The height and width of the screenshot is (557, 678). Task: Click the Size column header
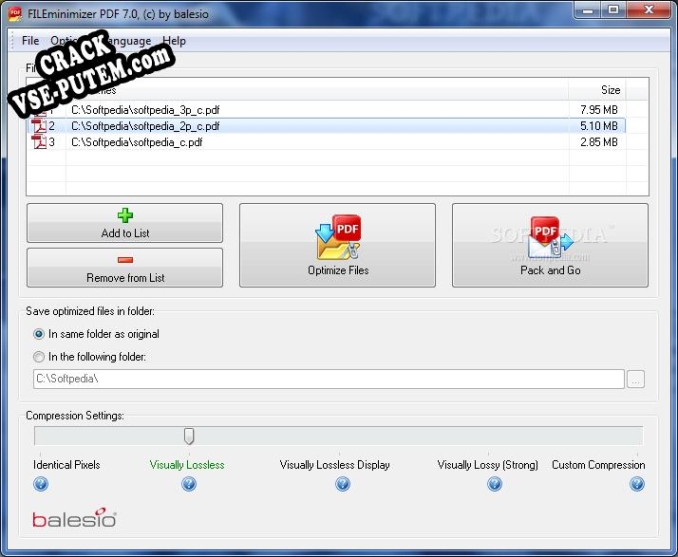pyautogui.click(x=597, y=90)
